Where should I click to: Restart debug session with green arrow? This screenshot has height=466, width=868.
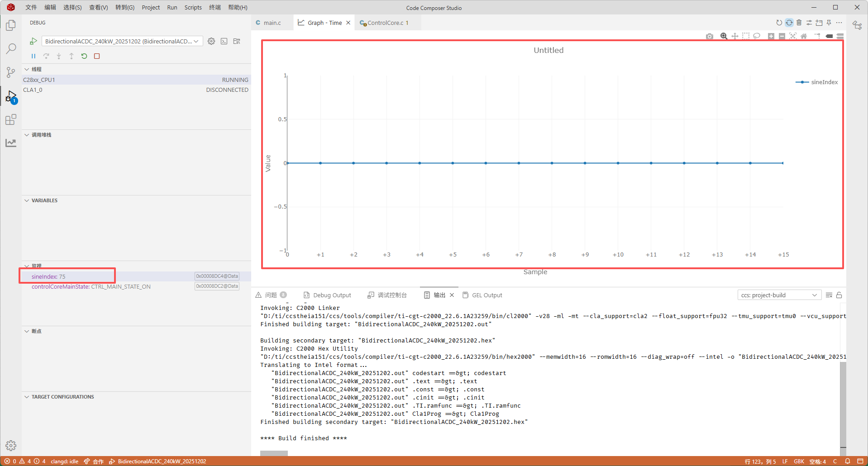(x=84, y=56)
